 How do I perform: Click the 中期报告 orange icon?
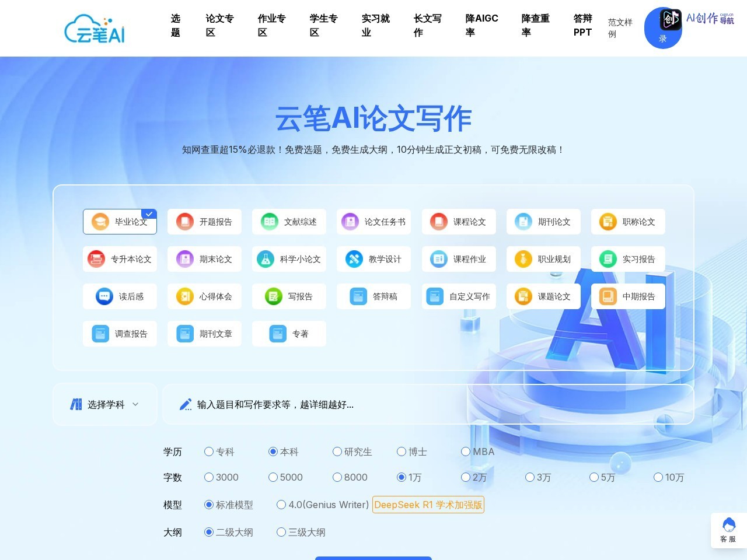click(x=608, y=296)
